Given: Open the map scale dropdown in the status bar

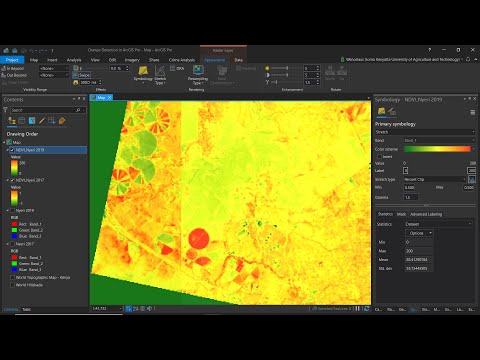Looking at the screenshot, I should (120, 309).
